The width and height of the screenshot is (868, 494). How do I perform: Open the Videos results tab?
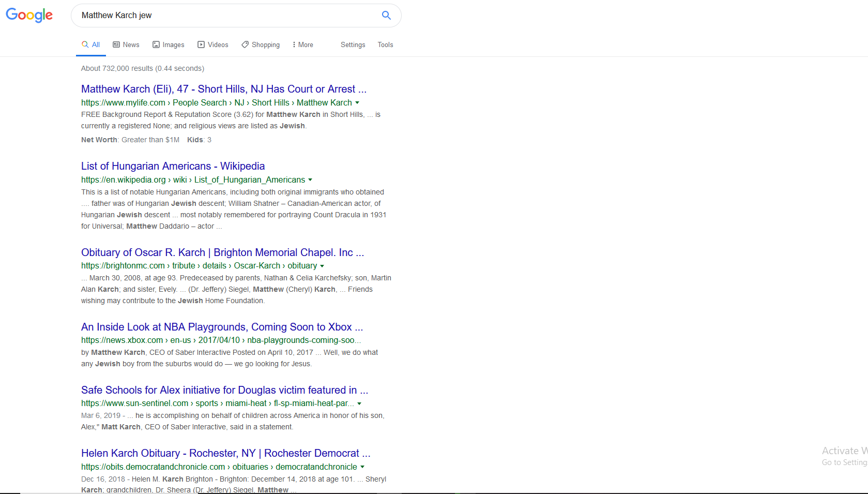coord(213,45)
